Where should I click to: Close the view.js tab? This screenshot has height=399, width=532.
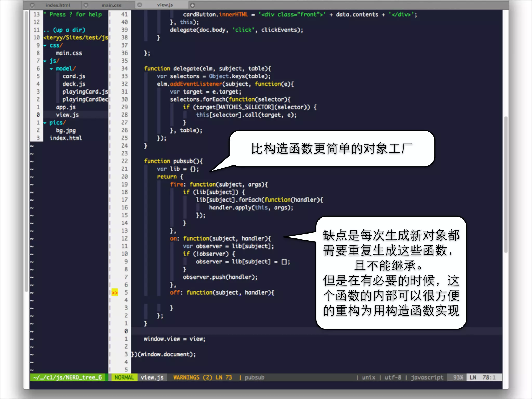(140, 5)
